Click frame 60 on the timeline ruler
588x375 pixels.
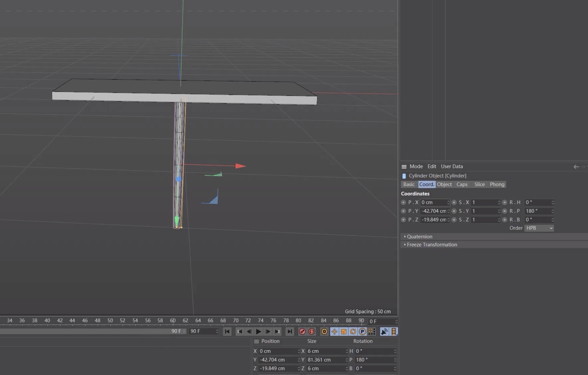click(x=173, y=320)
